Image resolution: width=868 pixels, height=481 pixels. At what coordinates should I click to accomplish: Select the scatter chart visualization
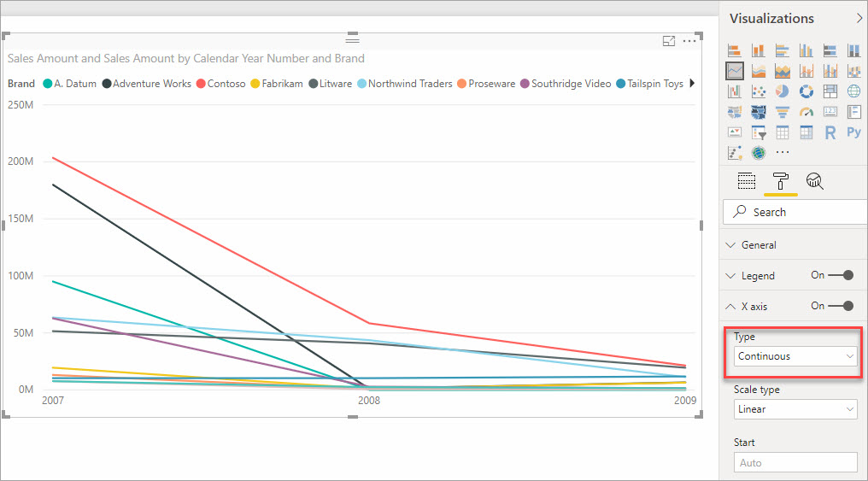(x=759, y=91)
